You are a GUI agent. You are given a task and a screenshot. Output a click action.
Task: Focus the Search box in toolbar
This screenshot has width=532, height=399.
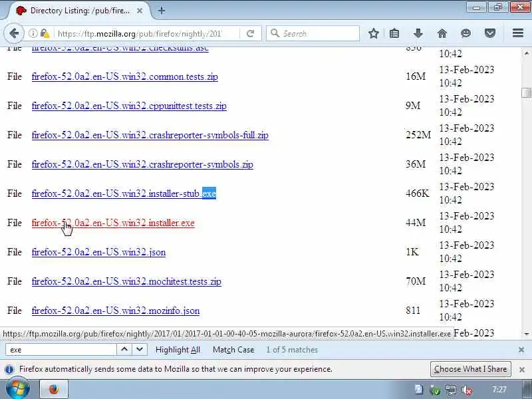[313, 34]
